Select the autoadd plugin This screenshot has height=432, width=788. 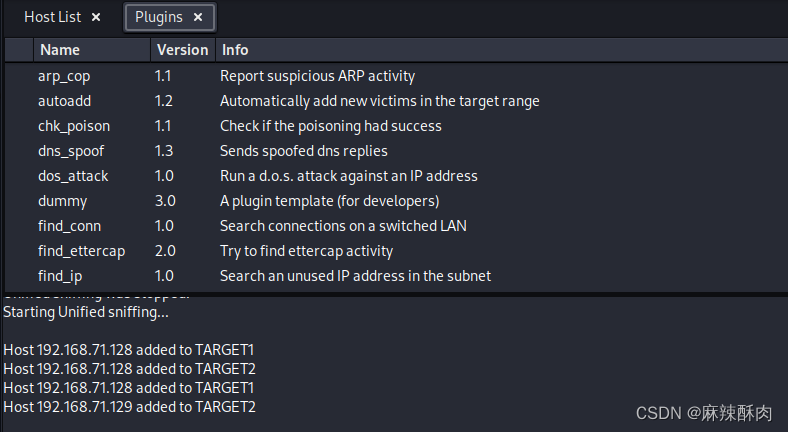click(x=396, y=101)
